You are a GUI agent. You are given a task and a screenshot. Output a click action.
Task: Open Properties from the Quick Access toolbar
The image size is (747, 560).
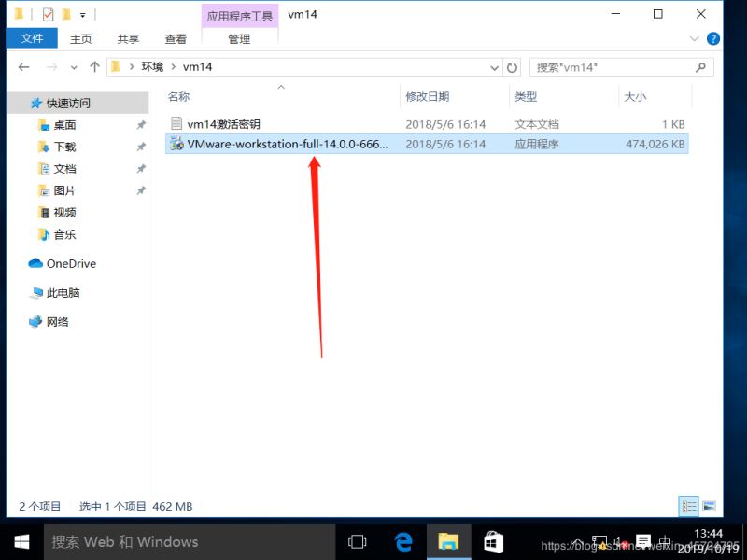(47, 13)
